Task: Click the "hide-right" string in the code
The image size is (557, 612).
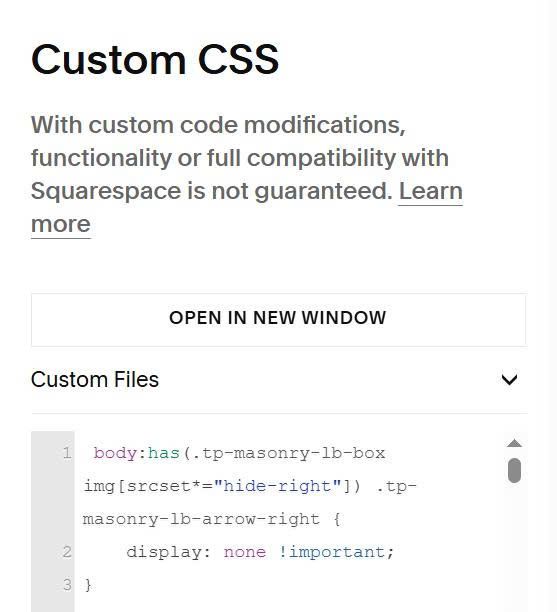Action: pos(278,486)
